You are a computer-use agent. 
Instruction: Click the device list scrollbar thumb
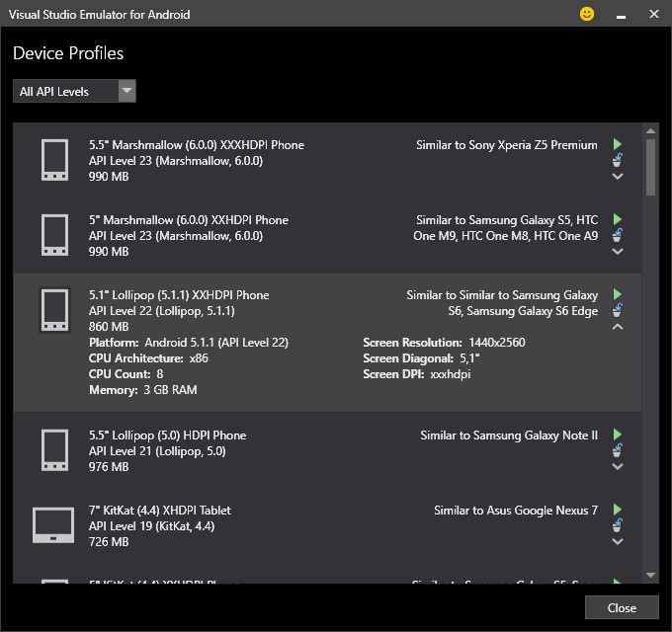(650, 167)
